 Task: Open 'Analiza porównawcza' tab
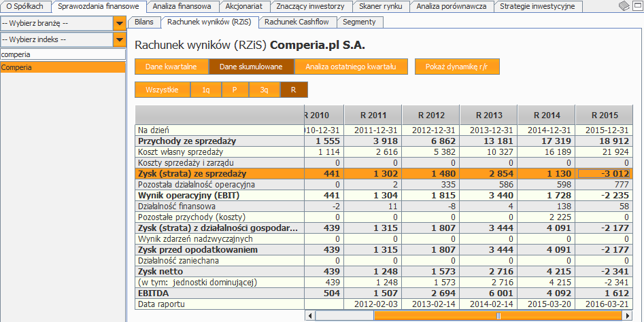[x=451, y=6]
